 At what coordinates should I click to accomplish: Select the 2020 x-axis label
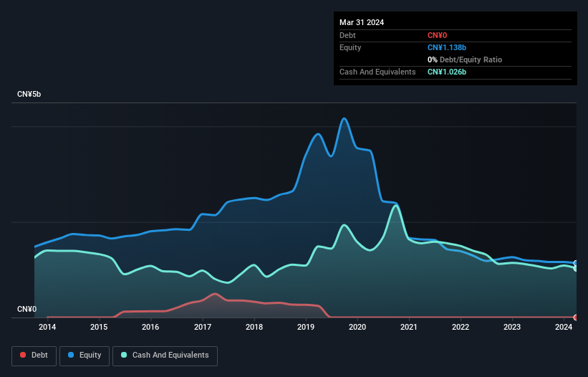pos(357,327)
